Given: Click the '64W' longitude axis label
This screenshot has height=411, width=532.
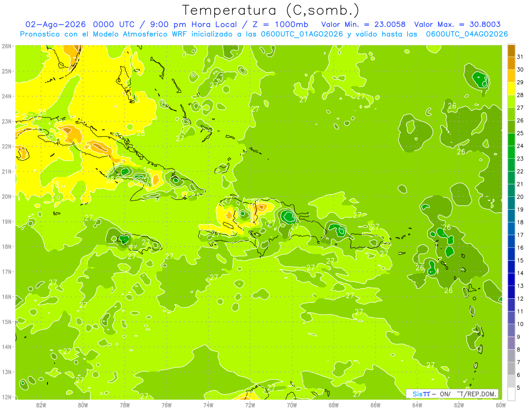Looking at the screenshot, I should point(417,405).
